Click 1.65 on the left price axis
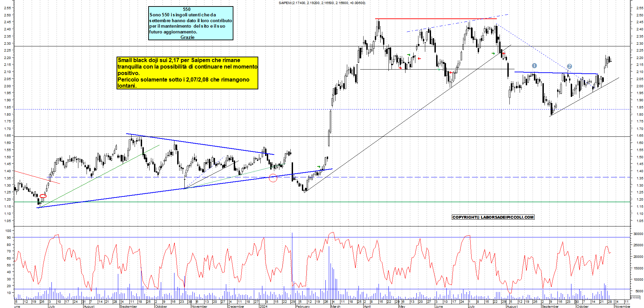Viewport: 644px width, 308px height. pos(8,135)
